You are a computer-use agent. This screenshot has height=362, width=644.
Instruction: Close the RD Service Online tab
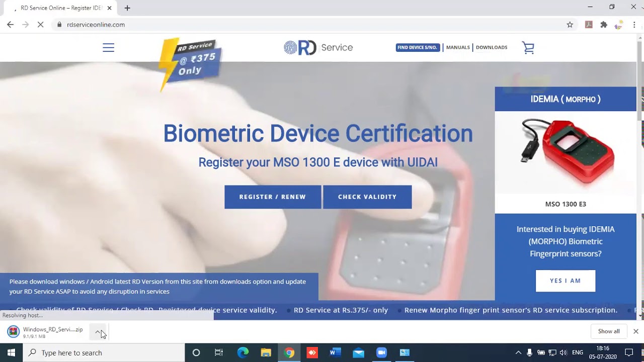pos(109,8)
